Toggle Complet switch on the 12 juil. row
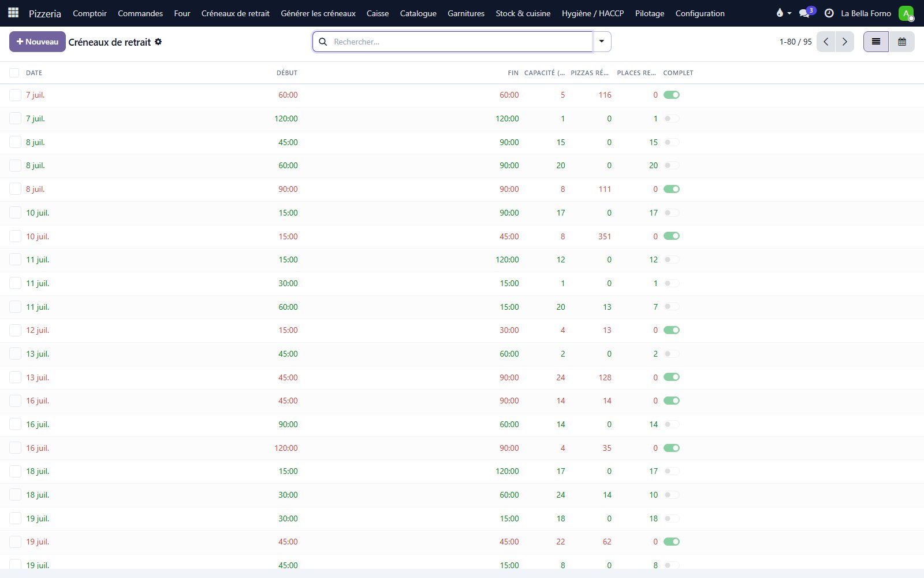The image size is (924, 578). 672,330
